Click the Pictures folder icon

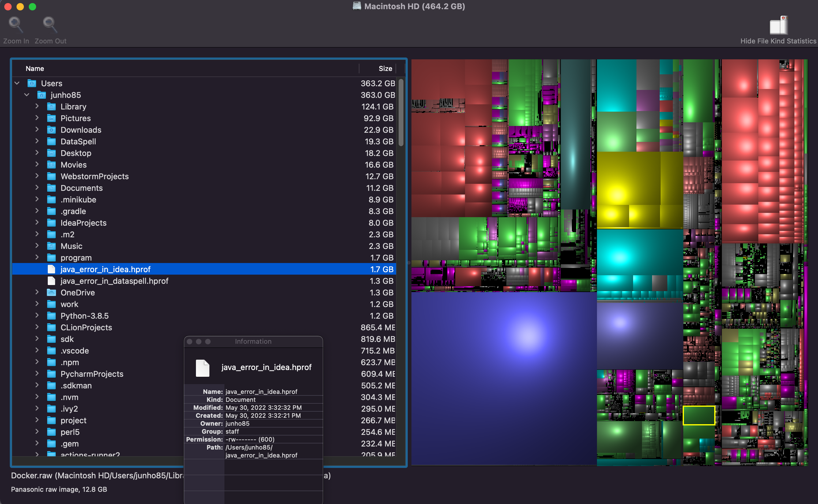coord(51,118)
